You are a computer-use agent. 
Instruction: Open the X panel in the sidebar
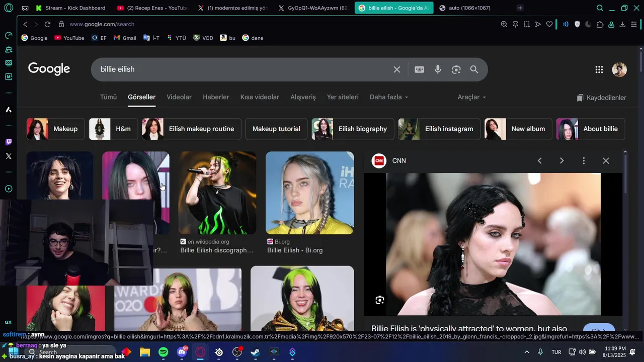pyautogui.click(x=9, y=156)
